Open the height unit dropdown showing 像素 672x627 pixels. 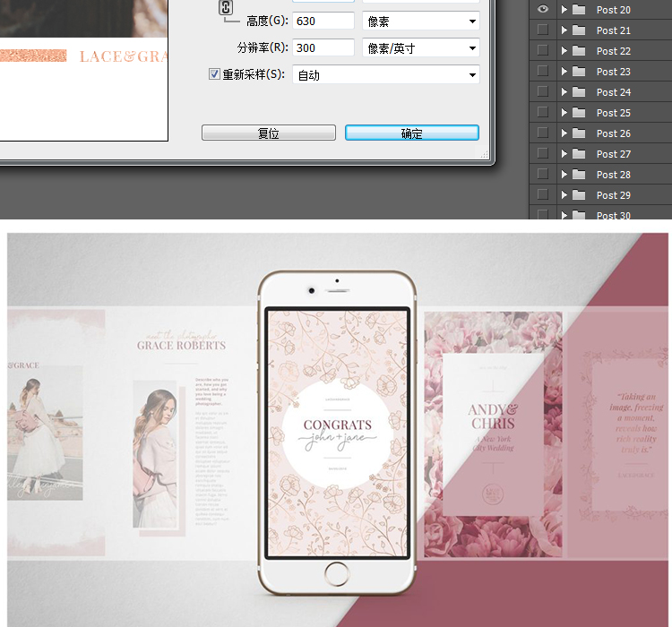click(420, 21)
